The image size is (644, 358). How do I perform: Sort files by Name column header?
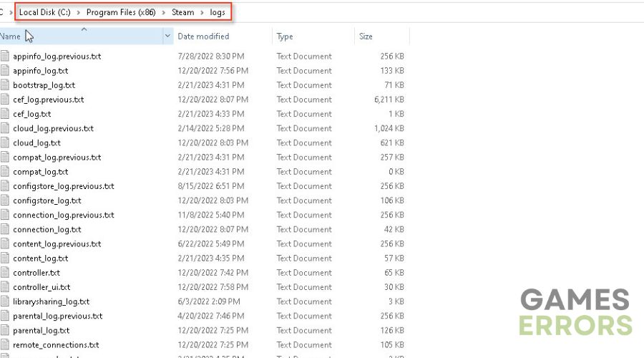82,37
